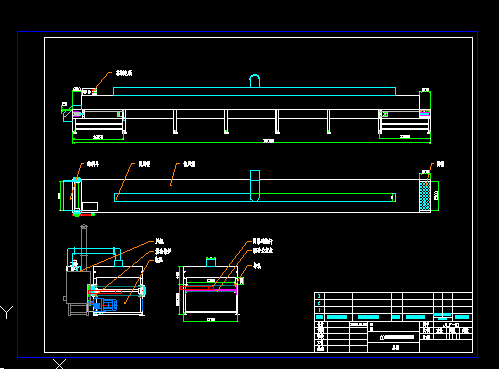
Task: Select the leader label above the elevation view's left end
Action: [124, 73]
